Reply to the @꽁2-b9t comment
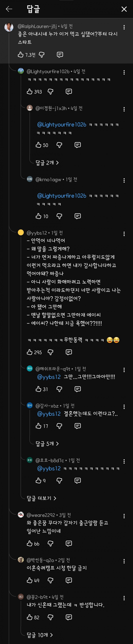Image resolution: width=133 pixels, height=644 pixels. coord(69,617)
